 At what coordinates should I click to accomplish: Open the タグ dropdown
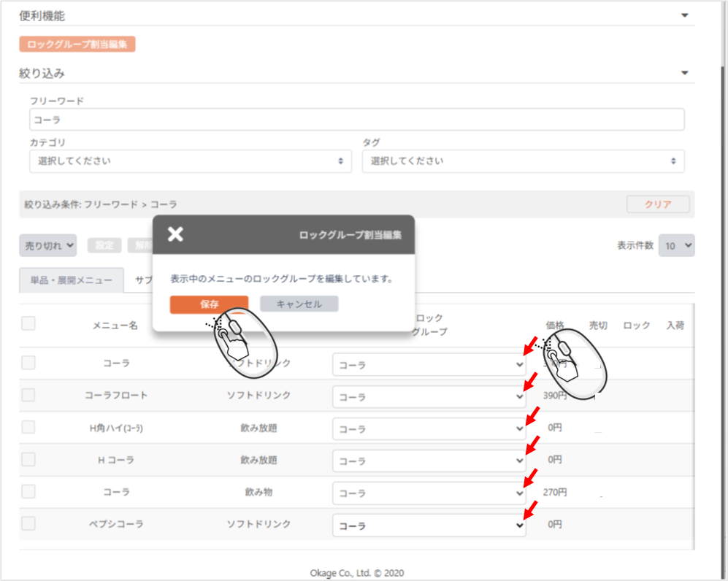pyautogui.click(x=523, y=161)
